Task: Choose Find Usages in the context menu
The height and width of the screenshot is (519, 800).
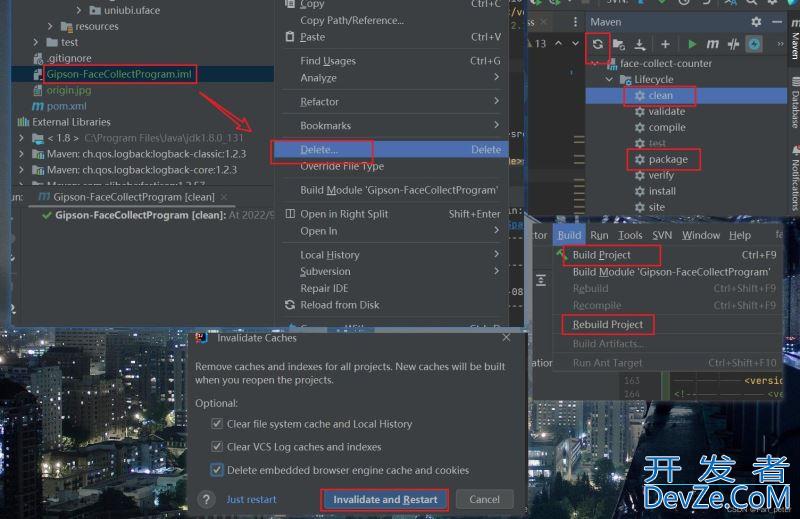Action: 392,61
